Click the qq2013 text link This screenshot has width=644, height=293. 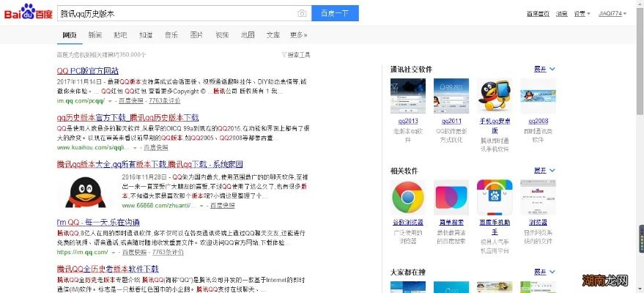[408, 122]
